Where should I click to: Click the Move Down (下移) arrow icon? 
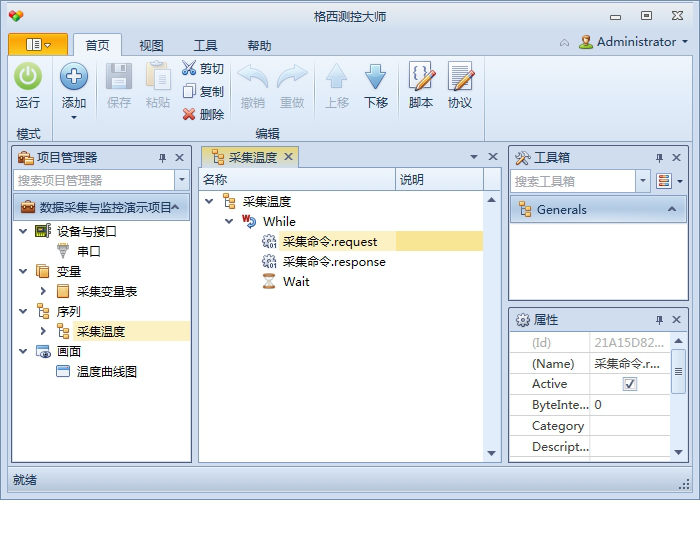coord(375,78)
